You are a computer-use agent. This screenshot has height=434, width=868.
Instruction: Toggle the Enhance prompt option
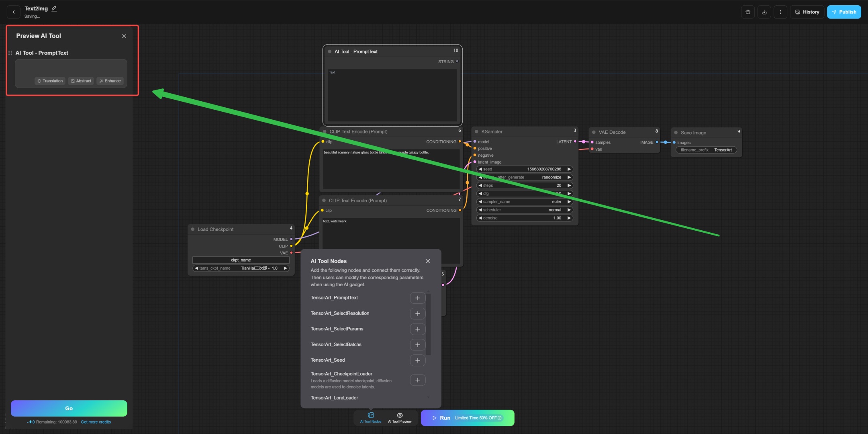(x=110, y=81)
